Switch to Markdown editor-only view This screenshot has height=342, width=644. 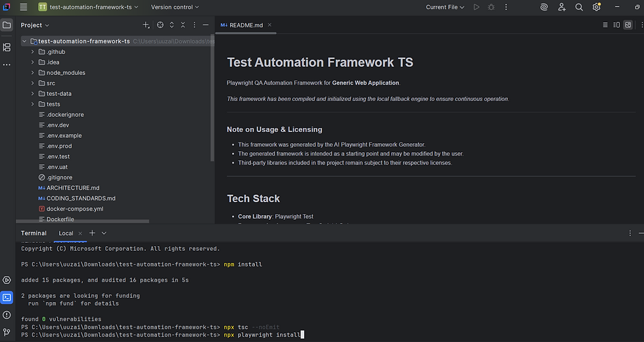605,25
